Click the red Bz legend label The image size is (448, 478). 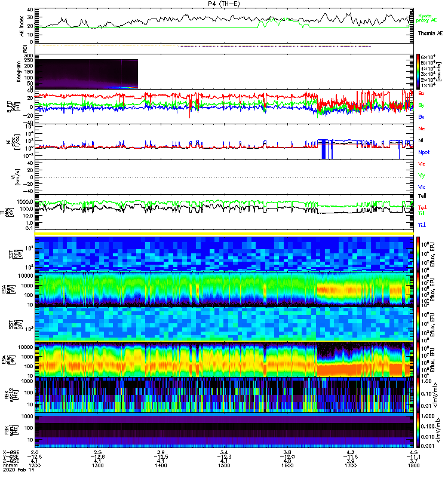click(421, 93)
